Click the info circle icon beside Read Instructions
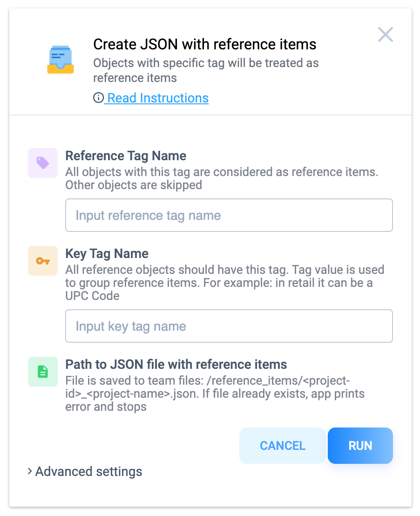The image size is (420, 516). pos(98,98)
